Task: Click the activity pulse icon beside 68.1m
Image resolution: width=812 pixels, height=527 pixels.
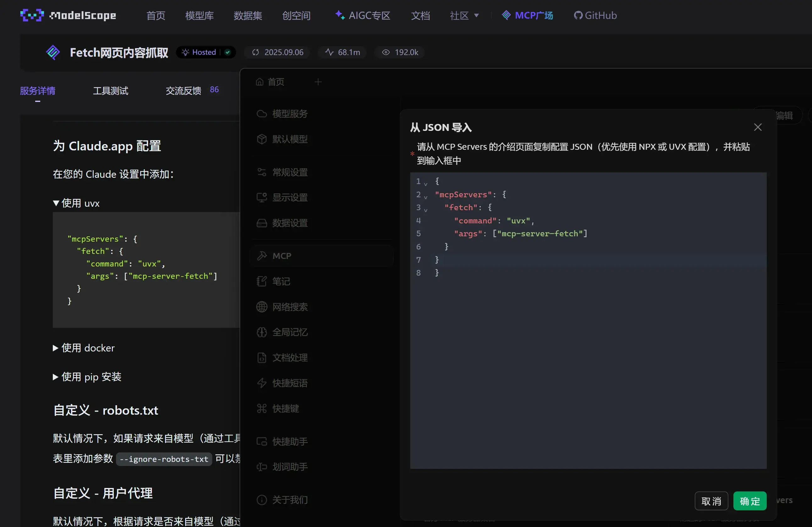Action: coord(329,52)
